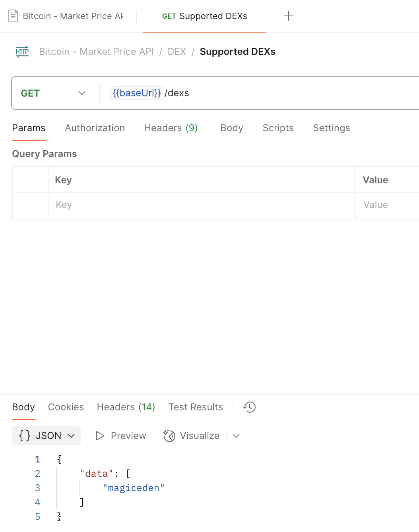This screenshot has width=419, height=532.
Task: Click the empty Value query param field
Action: pos(388,206)
